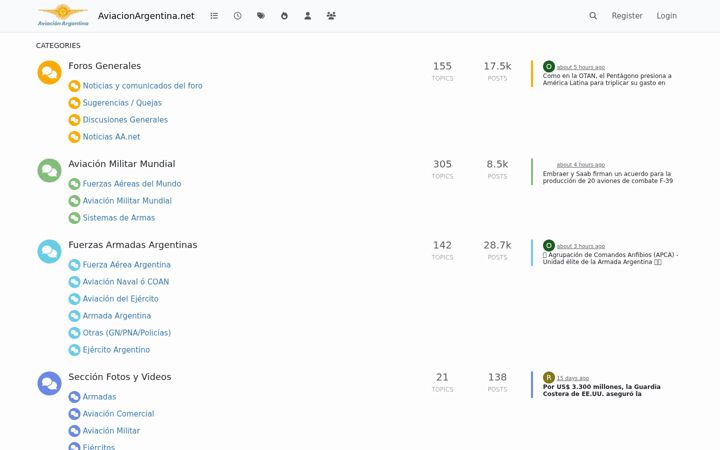Click icon beside Noticias AA.net
The height and width of the screenshot is (450, 720).
(x=74, y=137)
